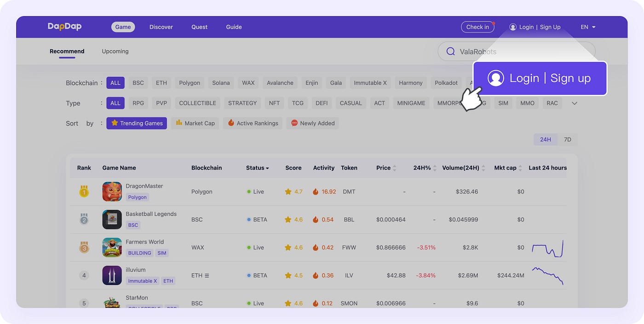The height and width of the screenshot is (324, 644).
Task: Click the BUILDING tag under Farmers World
Action: [x=139, y=253]
